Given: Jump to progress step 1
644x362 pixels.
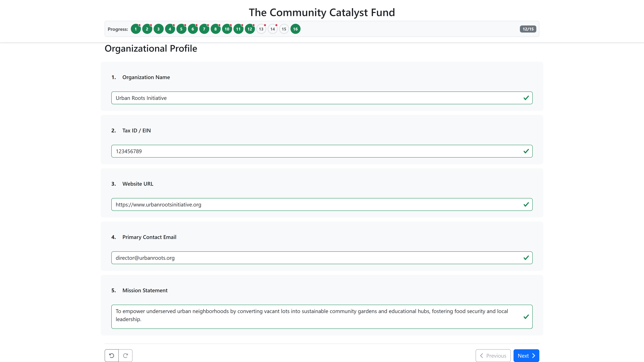Looking at the screenshot, I should [136, 29].
